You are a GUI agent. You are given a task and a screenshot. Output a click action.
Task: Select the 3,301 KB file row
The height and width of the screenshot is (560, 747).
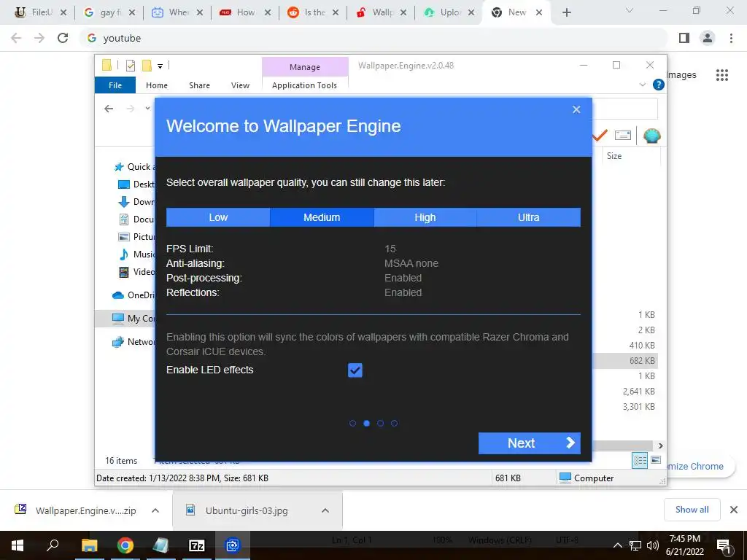(625, 406)
